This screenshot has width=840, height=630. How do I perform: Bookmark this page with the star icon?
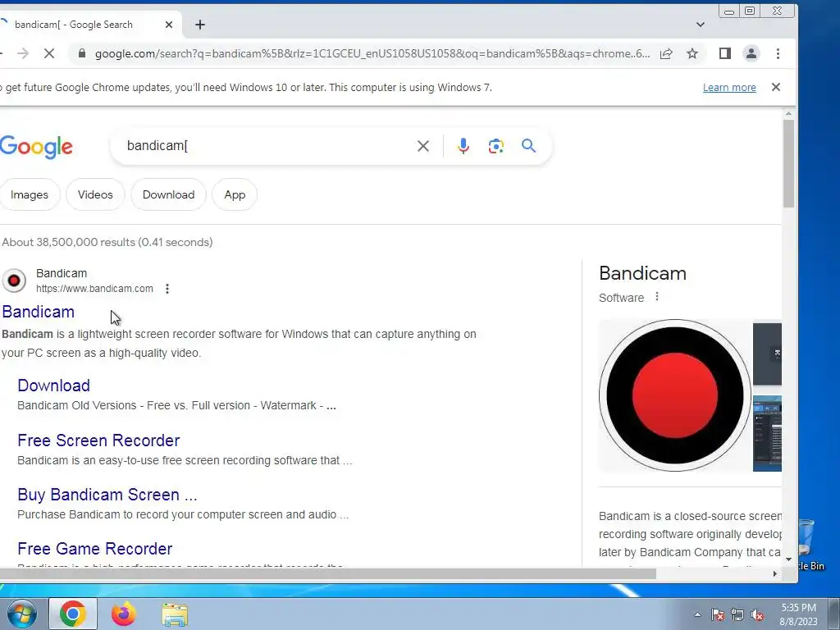point(692,53)
